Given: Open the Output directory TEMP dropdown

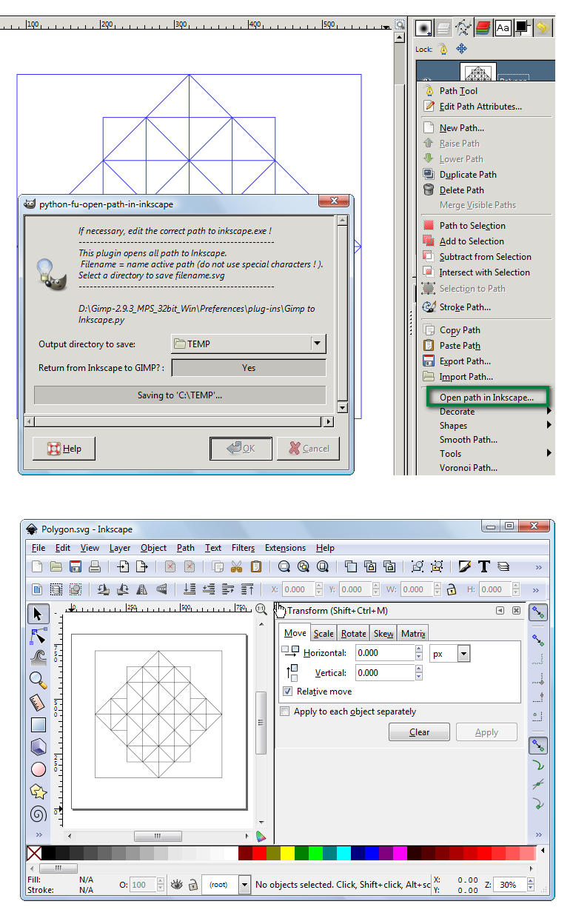Looking at the screenshot, I should pyautogui.click(x=249, y=344).
